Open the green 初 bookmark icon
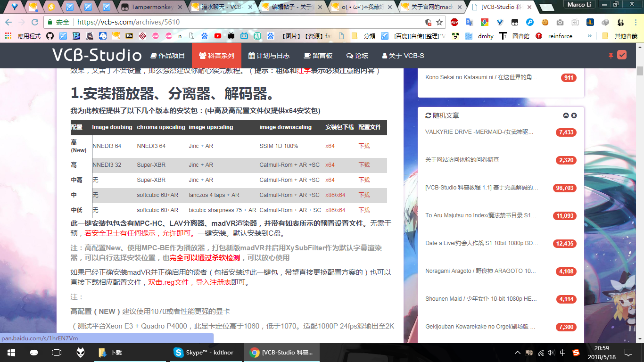The width and height of the screenshot is (644, 362). [257, 36]
